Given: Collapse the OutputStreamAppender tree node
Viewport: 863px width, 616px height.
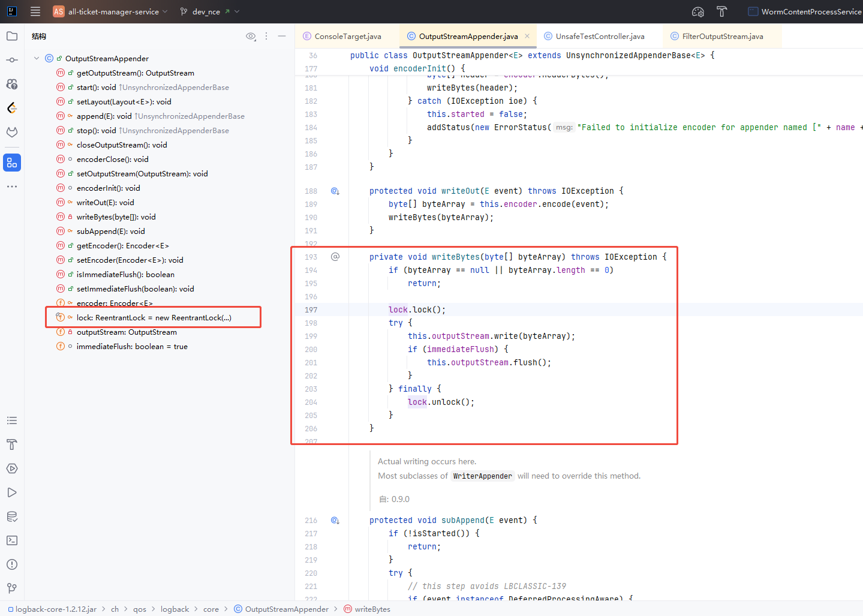Looking at the screenshot, I should [x=37, y=58].
